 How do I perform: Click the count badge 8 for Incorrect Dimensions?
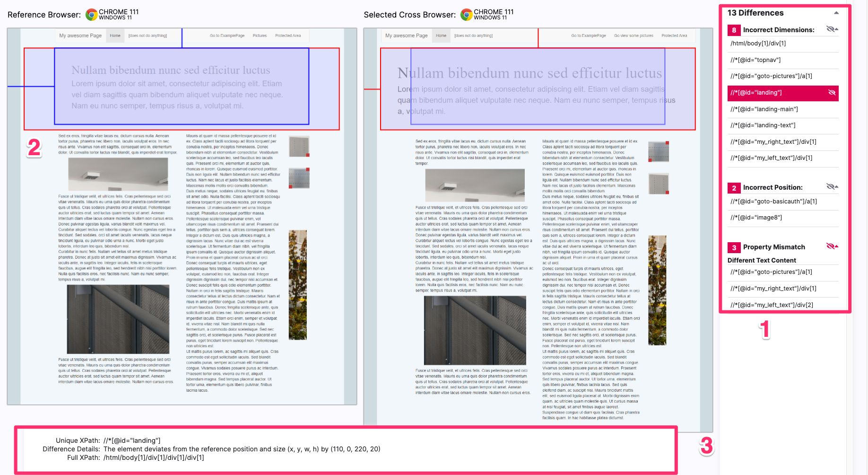coord(734,30)
